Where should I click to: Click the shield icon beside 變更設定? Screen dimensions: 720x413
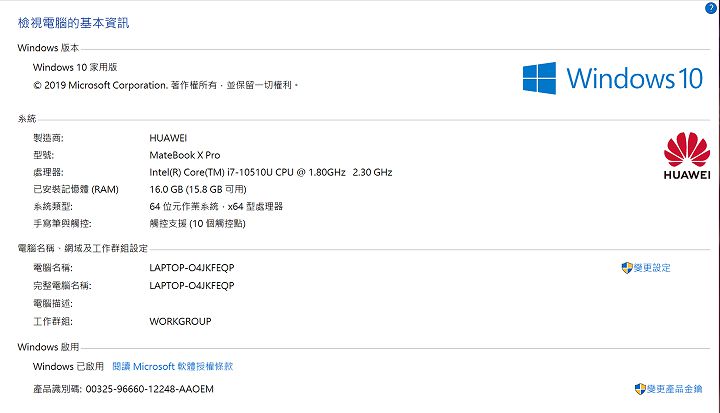click(627, 268)
